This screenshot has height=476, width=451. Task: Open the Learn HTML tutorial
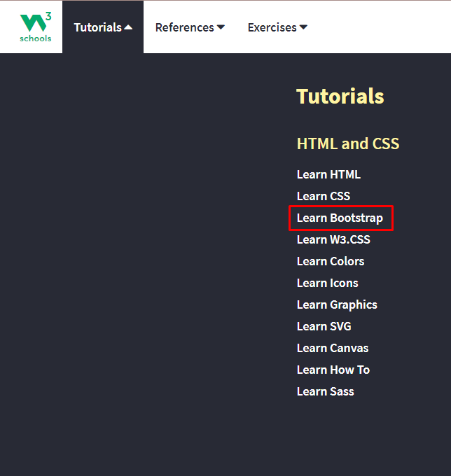coord(328,174)
